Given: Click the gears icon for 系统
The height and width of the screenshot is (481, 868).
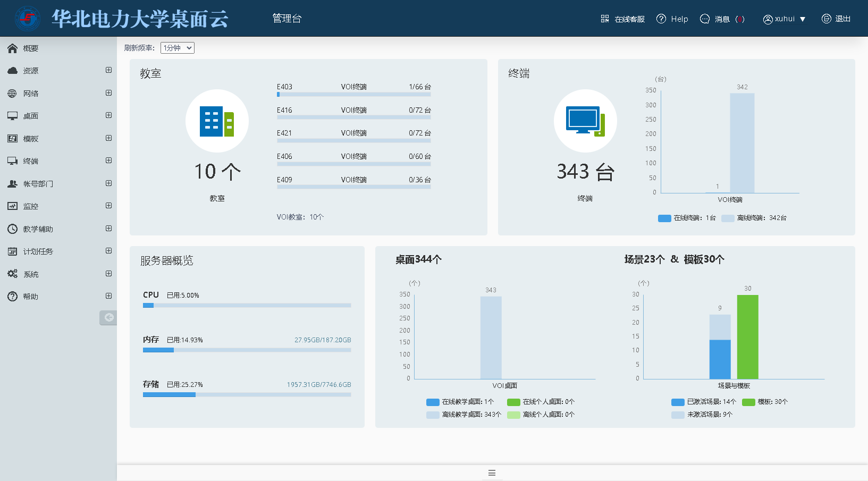Looking at the screenshot, I should [12, 274].
